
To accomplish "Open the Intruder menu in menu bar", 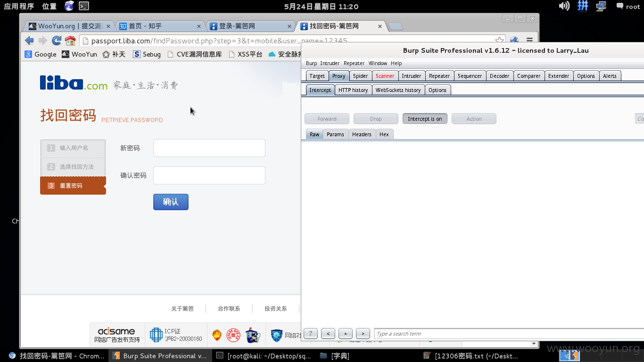I will 330,63.
